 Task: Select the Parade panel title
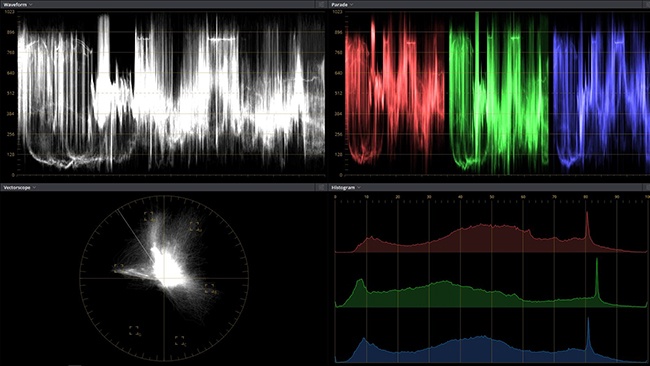[340, 5]
